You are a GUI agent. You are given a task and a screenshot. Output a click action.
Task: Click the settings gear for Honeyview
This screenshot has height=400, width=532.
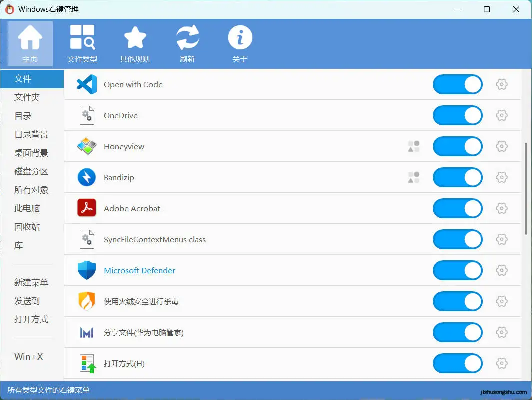[502, 146]
